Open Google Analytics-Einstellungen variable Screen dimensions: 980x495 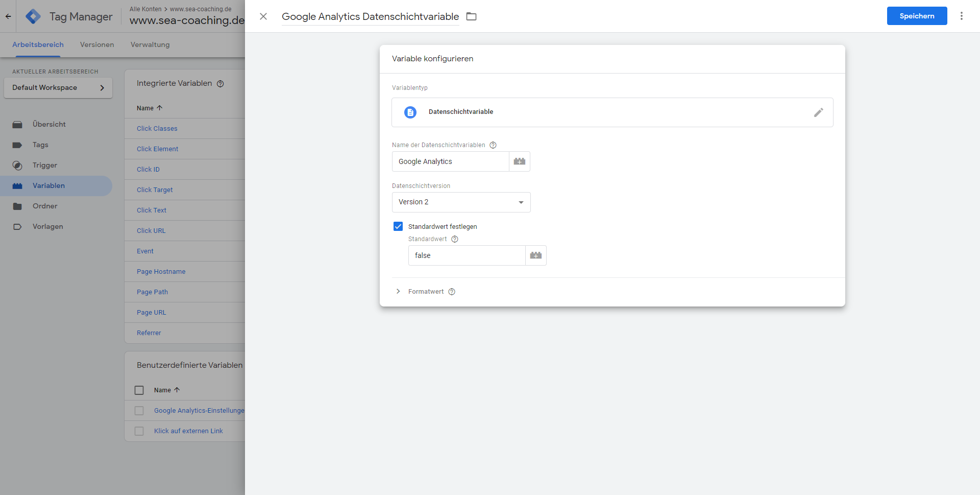[x=200, y=410]
